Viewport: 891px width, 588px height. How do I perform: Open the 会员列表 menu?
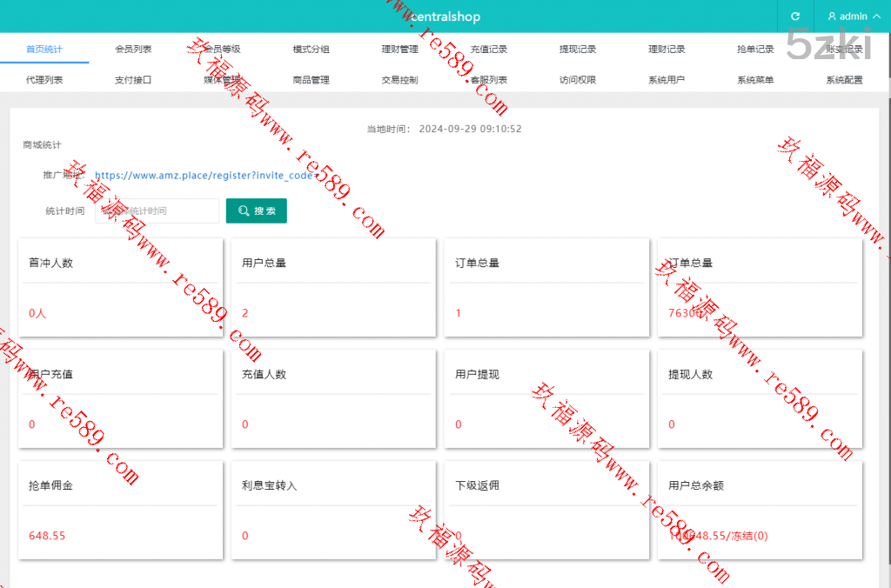(x=133, y=50)
